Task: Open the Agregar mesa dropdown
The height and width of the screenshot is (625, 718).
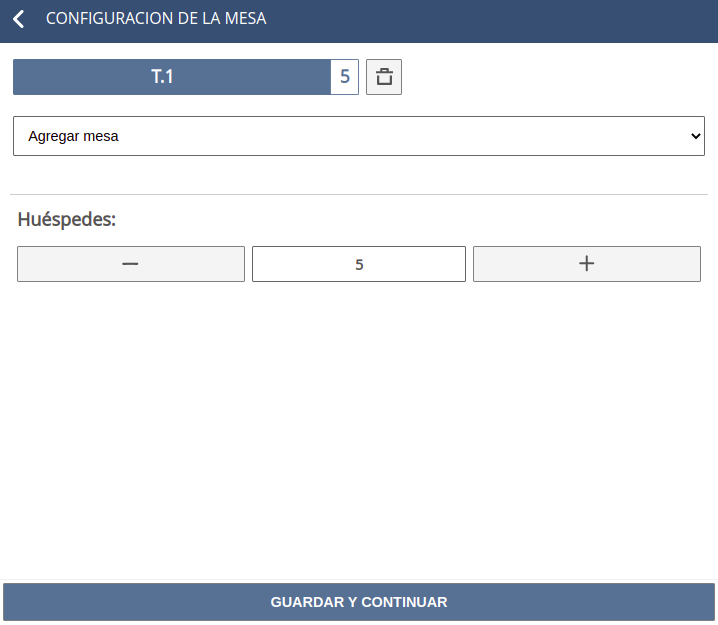Action: coord(359,136)
